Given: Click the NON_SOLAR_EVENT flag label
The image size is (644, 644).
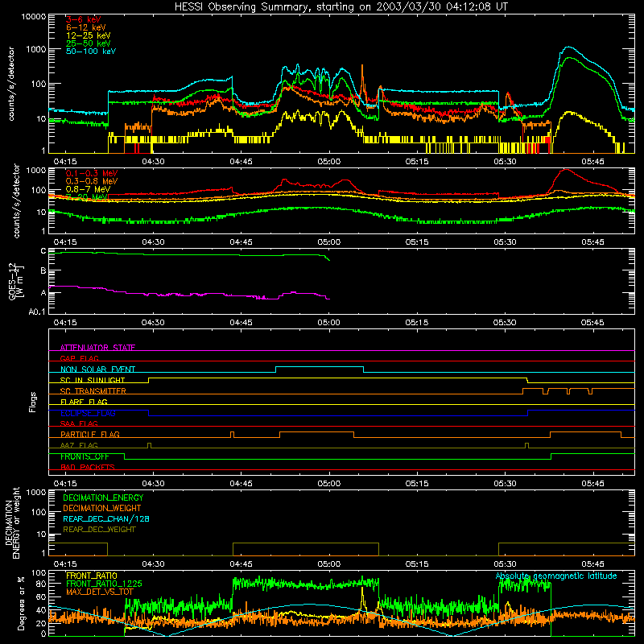Looking at the screenshot, I should 97,369.
